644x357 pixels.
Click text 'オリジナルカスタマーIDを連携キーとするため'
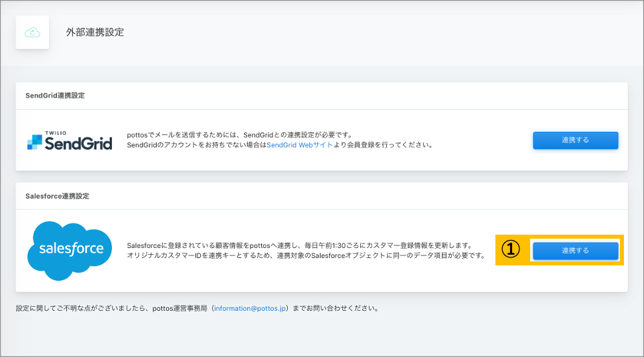(199, 255)
